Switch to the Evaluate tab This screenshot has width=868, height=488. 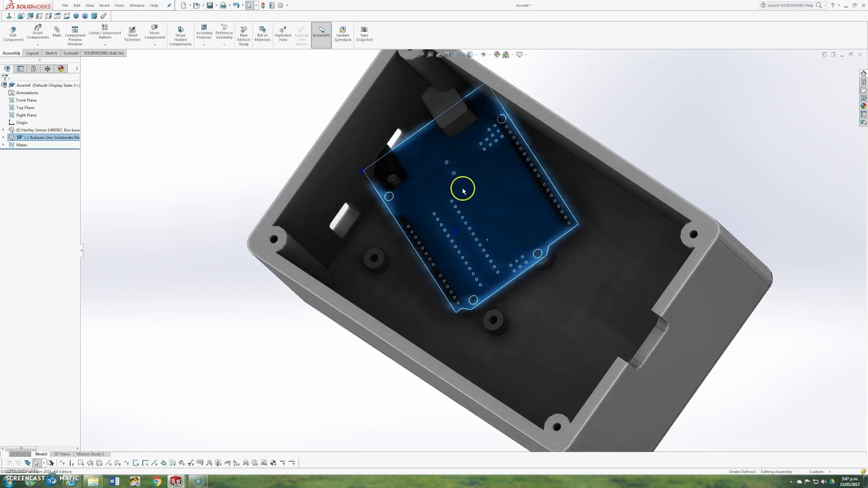tap(71, 53)
